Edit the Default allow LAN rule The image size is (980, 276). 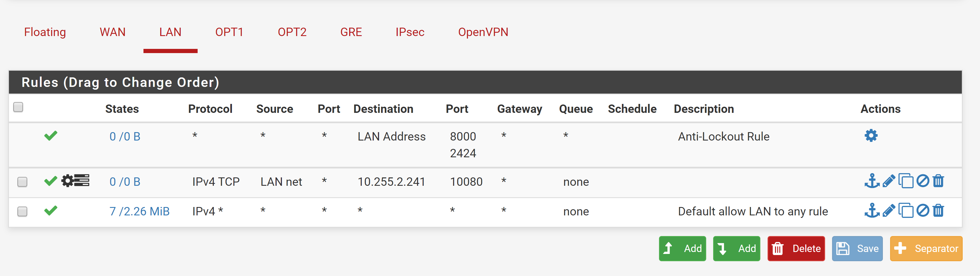(x=889, y=211)
